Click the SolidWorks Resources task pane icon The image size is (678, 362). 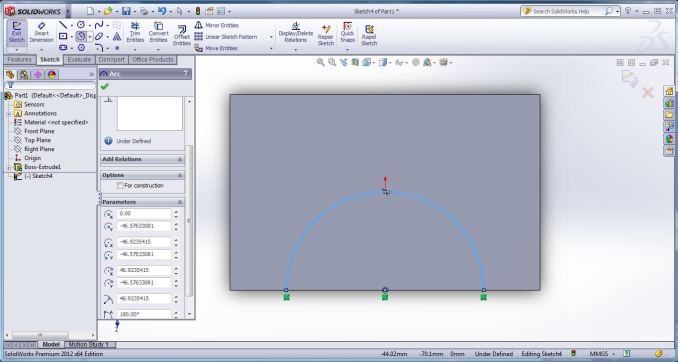click(x=669, y=91)
